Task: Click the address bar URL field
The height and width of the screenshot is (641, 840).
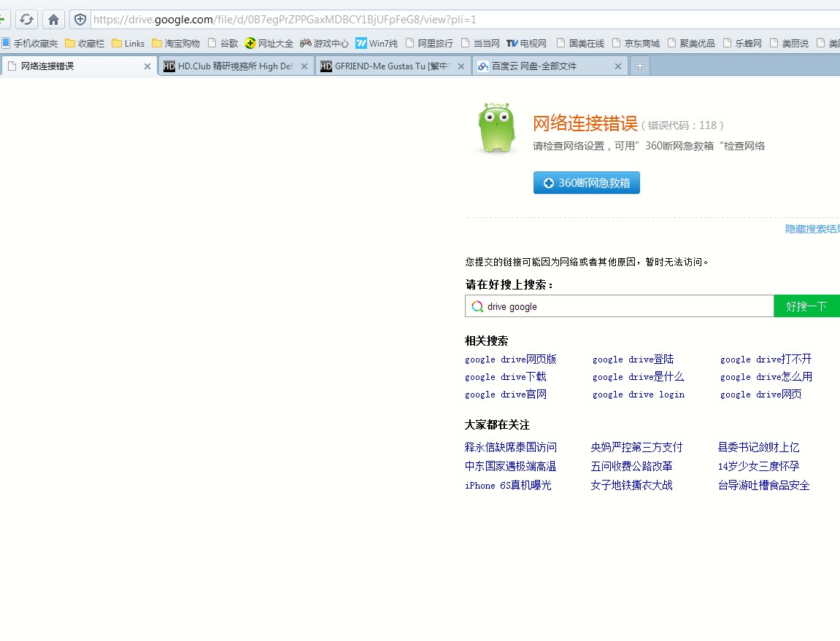Action: (465, 20)
